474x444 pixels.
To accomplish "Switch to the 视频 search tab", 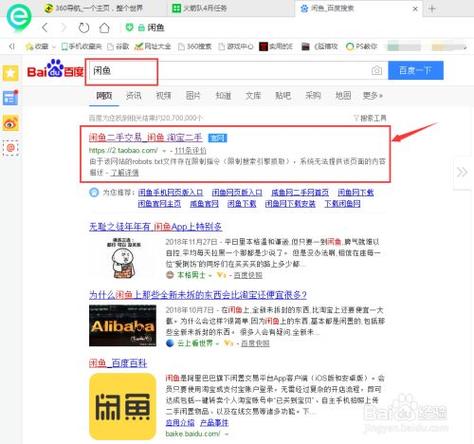I will coord(163,96).
